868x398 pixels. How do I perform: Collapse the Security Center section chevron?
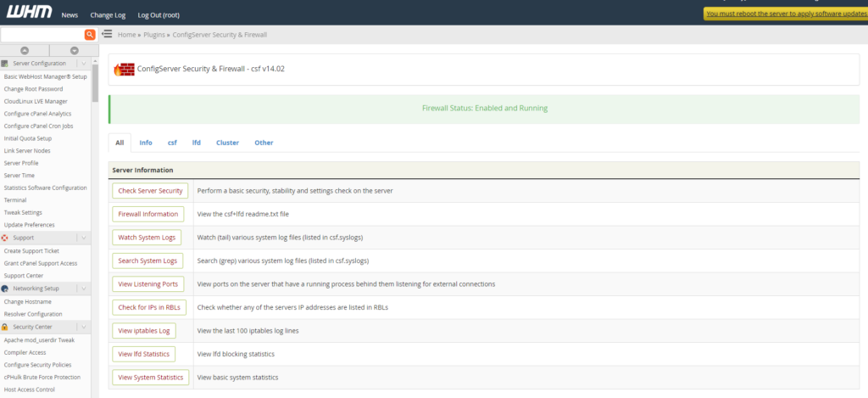coord(84,327)
